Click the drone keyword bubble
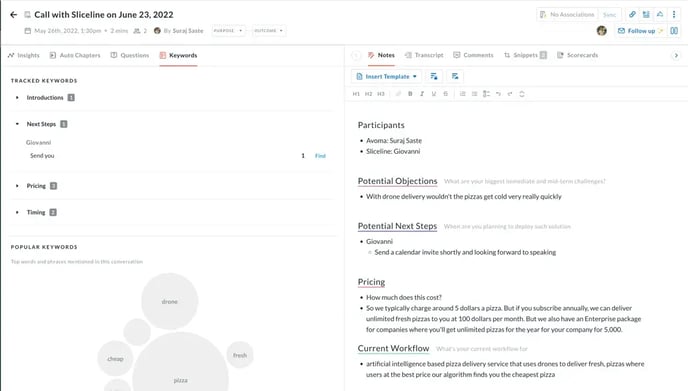The image size is (688, 391). (169, 301)
